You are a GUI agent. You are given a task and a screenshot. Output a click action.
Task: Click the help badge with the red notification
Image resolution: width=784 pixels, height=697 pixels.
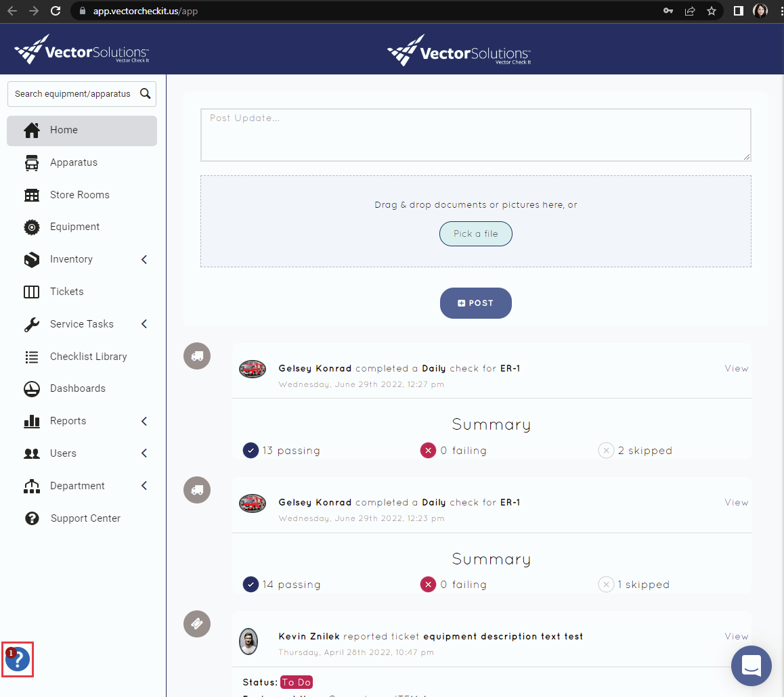(x=18, y=659)
